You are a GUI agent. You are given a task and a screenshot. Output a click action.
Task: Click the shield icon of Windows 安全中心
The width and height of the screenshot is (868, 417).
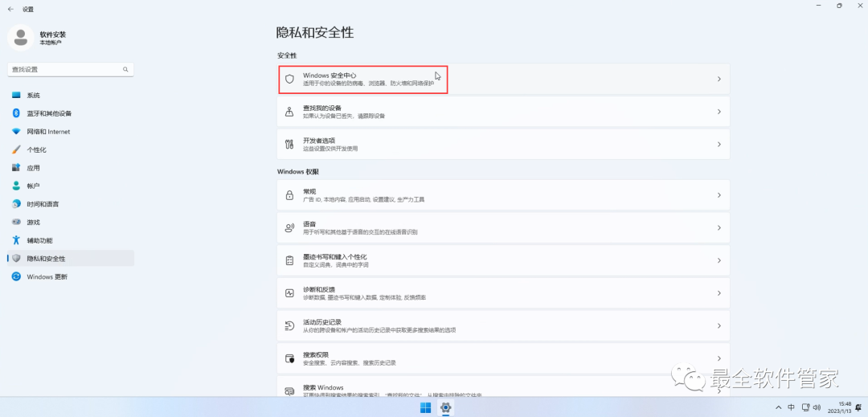[x=289, y=79]
